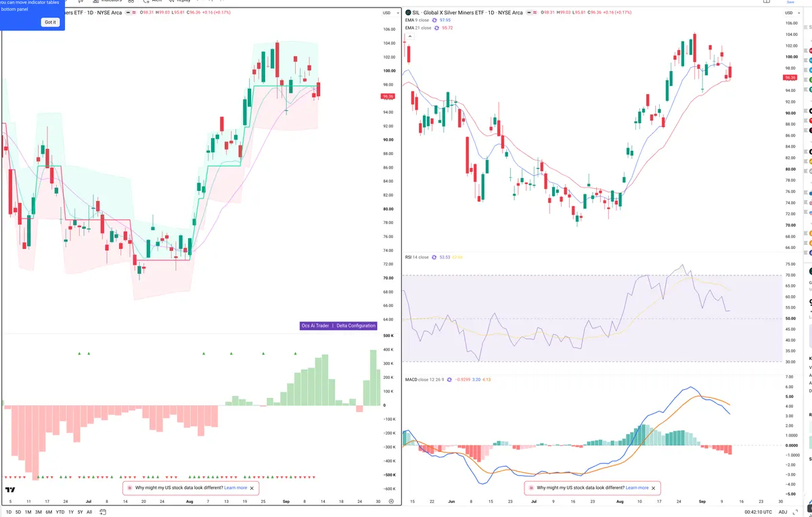Click the RSI indicator status icon

(x=434, y=257)
